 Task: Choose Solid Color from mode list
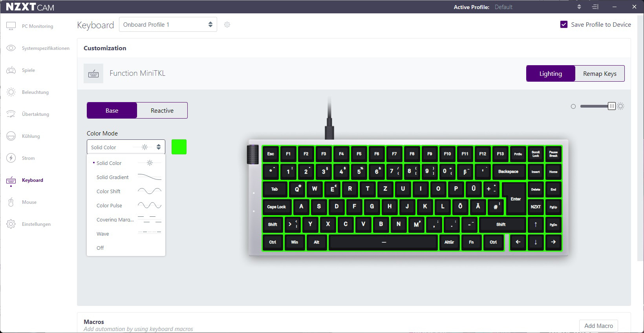pyautogui.click(x=126, y=163)
